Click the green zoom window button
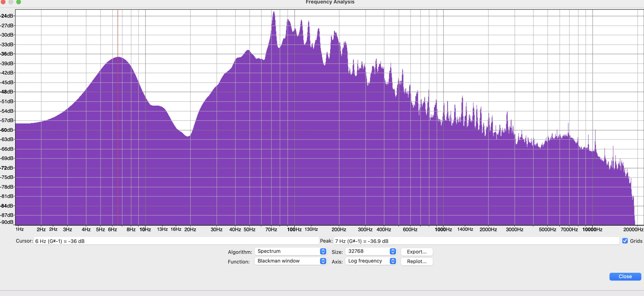Screen dimensions: 644x296 [x=18, y=2]
